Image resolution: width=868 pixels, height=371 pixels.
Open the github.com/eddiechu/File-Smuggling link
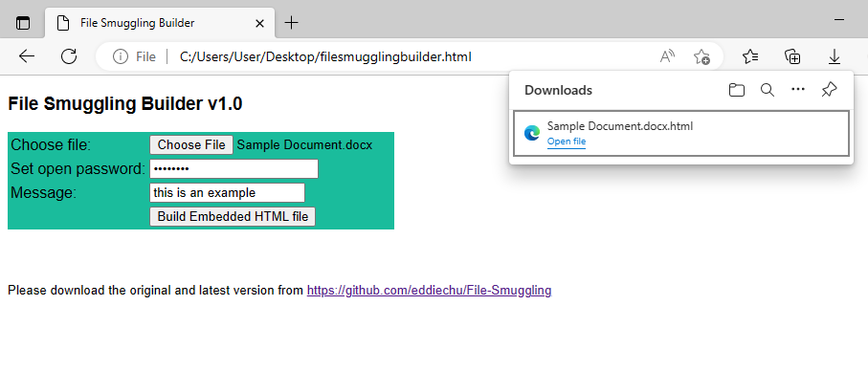coord(429,291)
